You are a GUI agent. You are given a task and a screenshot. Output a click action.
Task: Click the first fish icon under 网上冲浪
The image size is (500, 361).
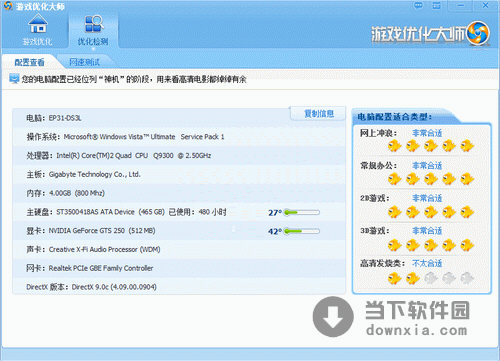pos(395,146)
